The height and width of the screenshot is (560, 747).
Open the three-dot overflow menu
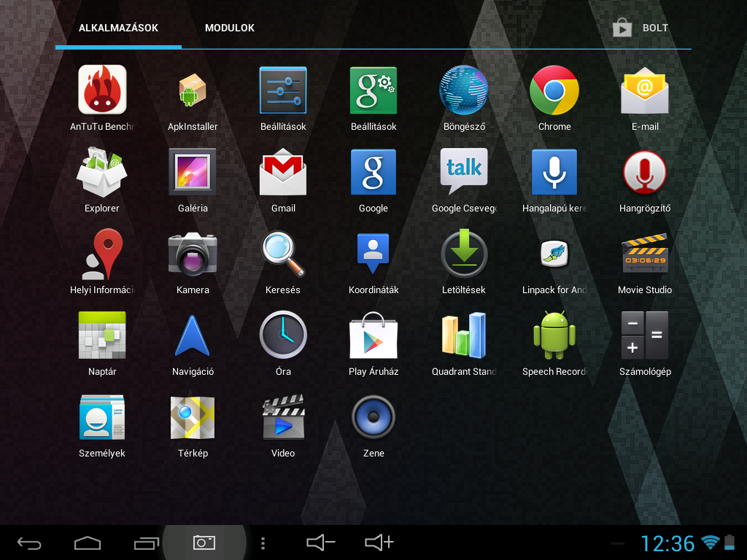point(263,543)
